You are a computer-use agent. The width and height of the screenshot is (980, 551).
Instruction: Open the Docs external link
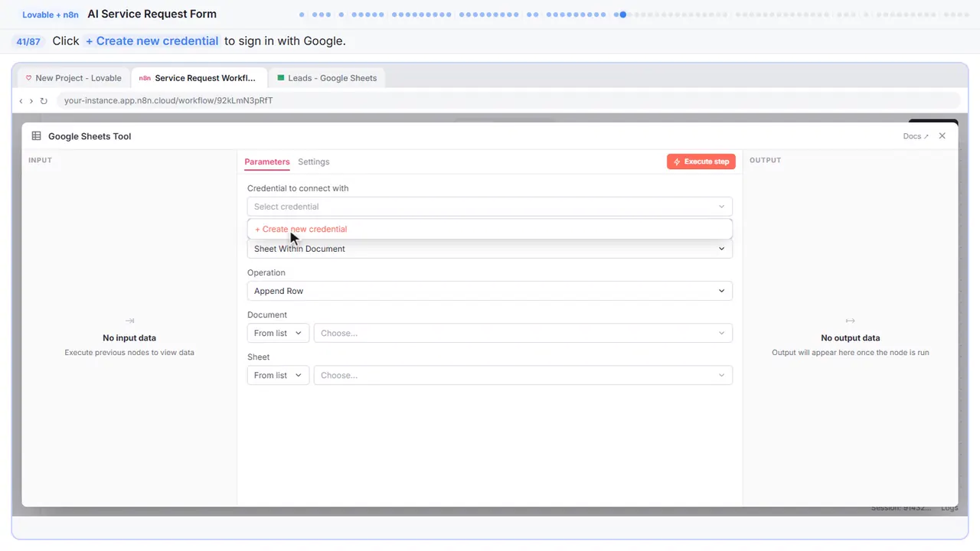click(916, 136)
